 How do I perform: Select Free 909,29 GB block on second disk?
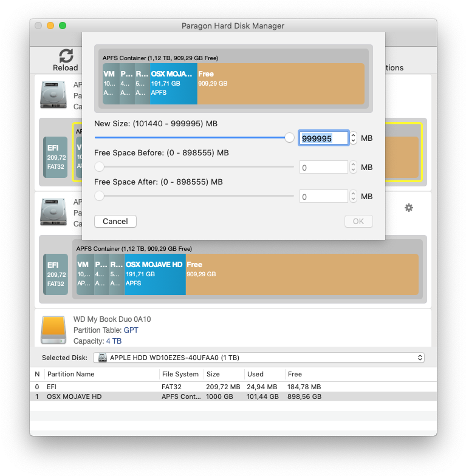point(303,274)
